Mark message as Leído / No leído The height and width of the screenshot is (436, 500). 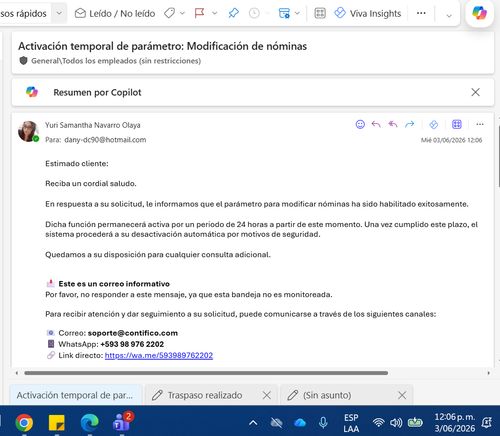pyautogui.click(x=115, y=13)
